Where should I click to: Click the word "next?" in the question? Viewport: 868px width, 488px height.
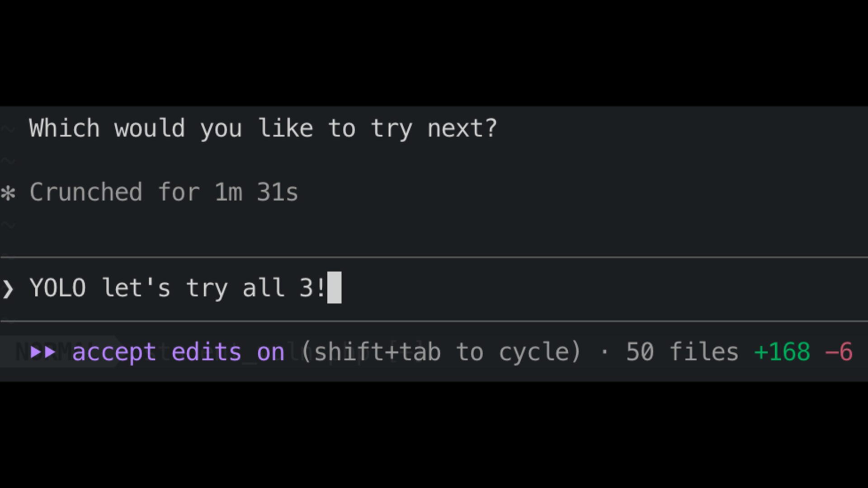(462, 129)
